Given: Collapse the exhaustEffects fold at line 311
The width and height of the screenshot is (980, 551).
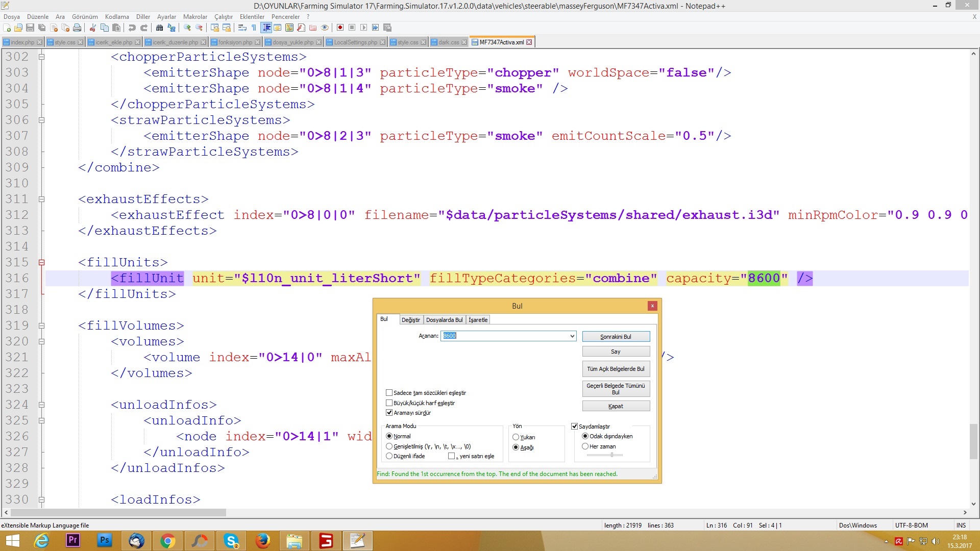Looking at the screenshot, I should pyautogui.click(x=42, y=199).
